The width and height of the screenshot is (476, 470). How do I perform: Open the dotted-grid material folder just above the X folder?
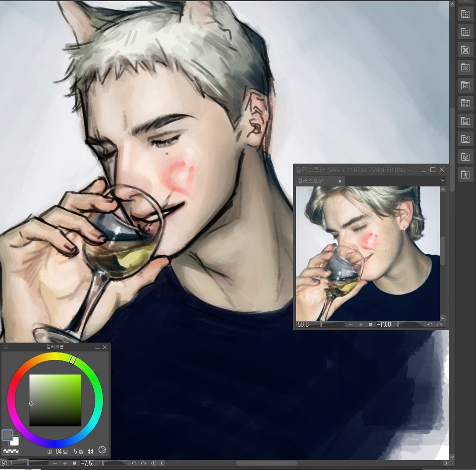(x=466, y=32)
